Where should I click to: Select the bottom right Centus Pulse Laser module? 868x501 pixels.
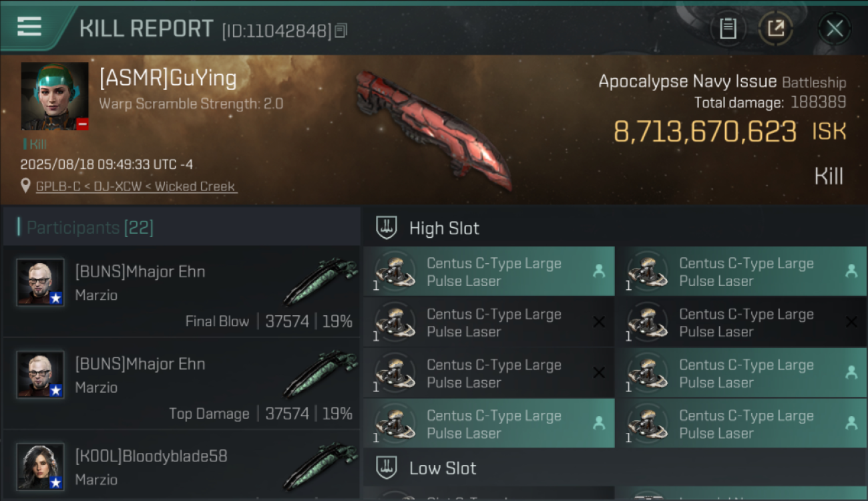tap(741, 424)
